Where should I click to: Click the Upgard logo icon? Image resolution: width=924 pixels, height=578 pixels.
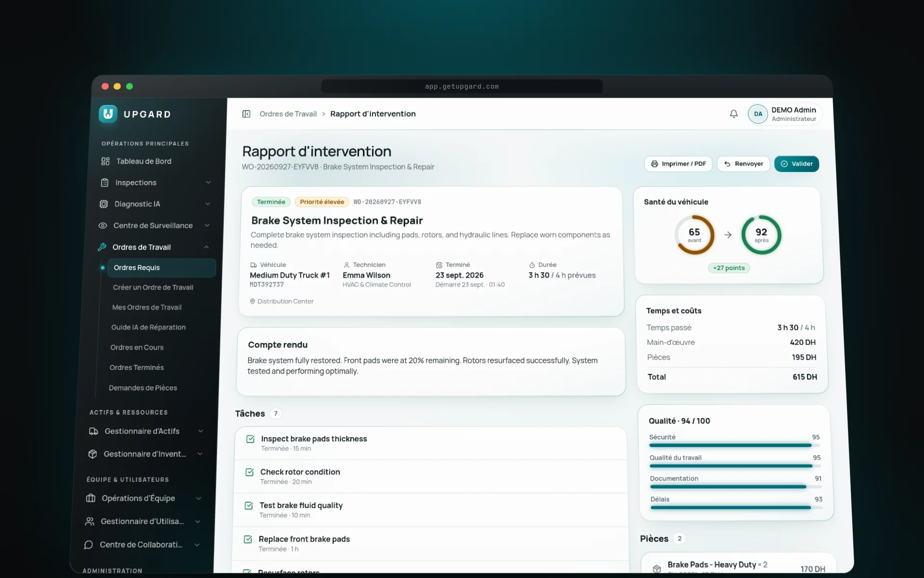[108, 114]
